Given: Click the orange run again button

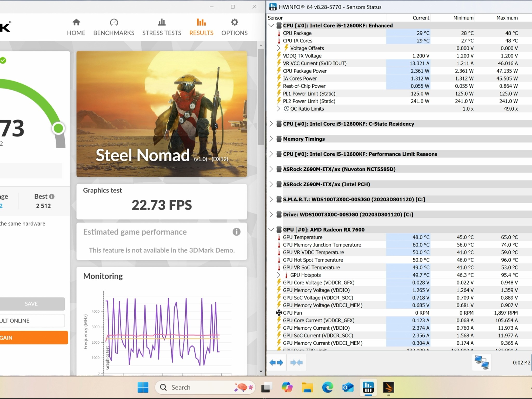Looking at the screenshot, I should [34, 338].
